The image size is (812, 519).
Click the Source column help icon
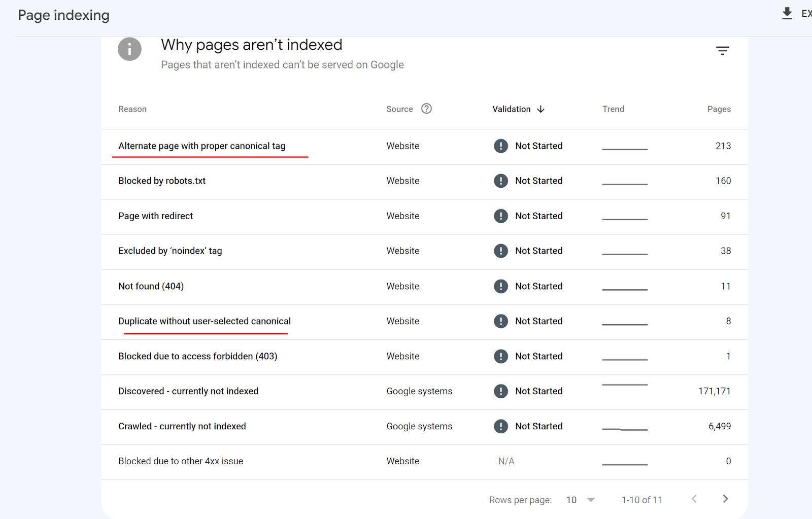coord(426,109)
